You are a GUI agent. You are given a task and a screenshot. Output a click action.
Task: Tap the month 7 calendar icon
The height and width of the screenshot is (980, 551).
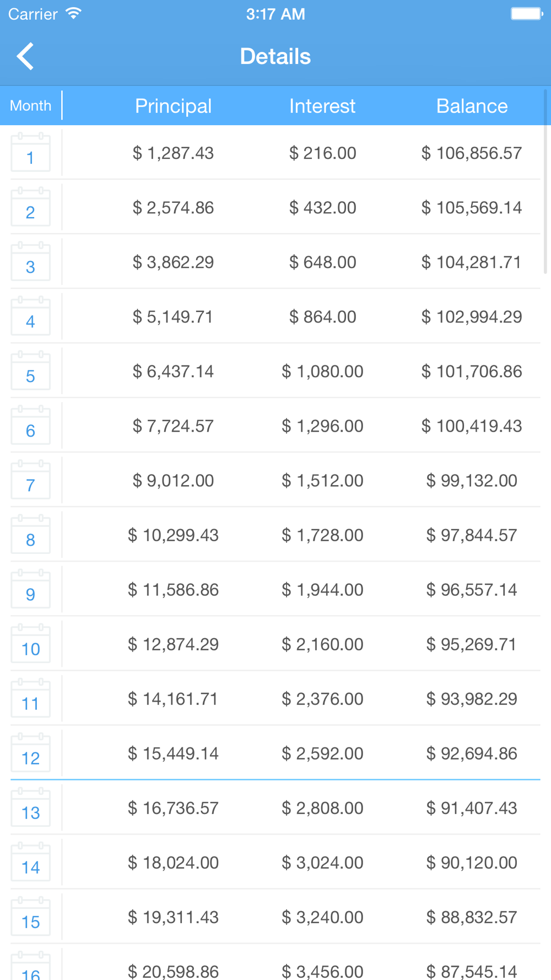coord(31,480)
